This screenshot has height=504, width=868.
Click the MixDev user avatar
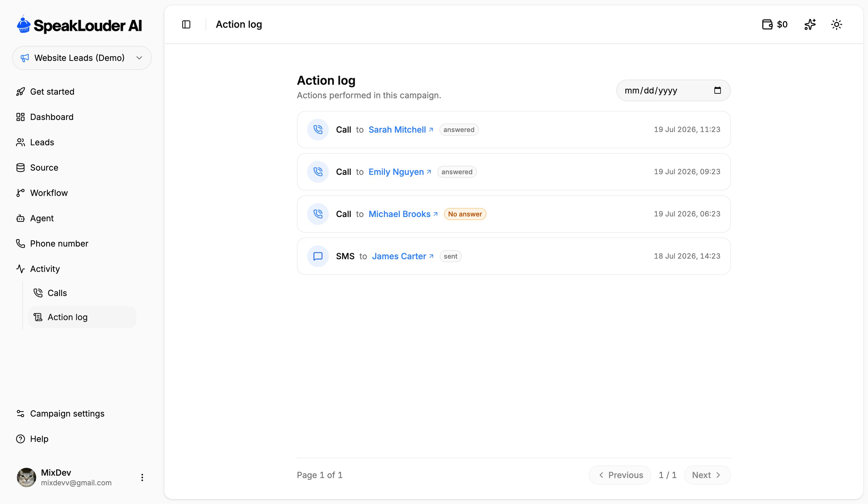pyautogui.click(x=27, y=477)
